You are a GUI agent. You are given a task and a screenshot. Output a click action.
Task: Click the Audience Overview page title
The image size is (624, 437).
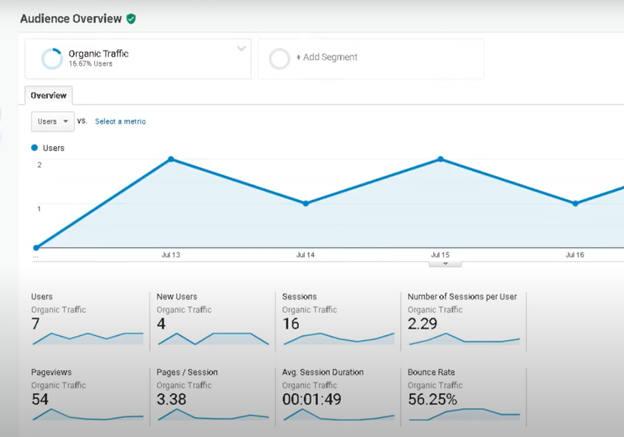71,18
